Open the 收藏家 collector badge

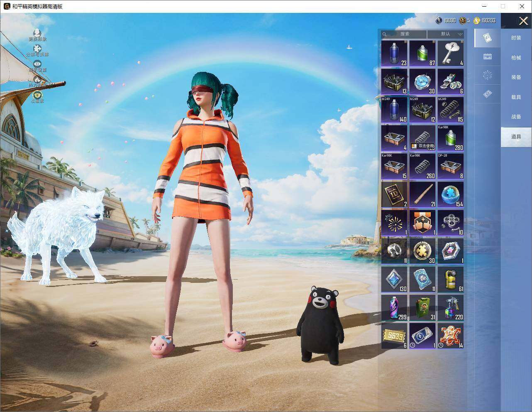pyautogui.click(x=37, y=97)
